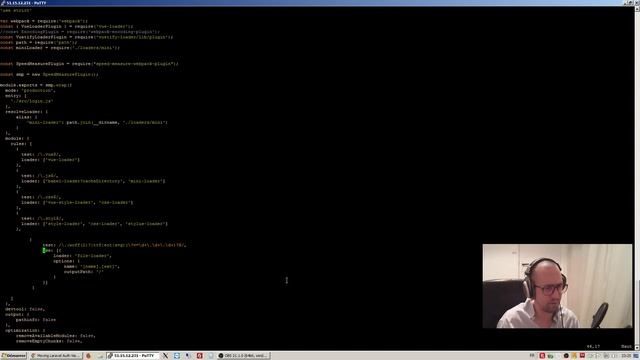Activate the PuTTY taskbar button
The width and height of the screenshot is (640, 360).
133,356
